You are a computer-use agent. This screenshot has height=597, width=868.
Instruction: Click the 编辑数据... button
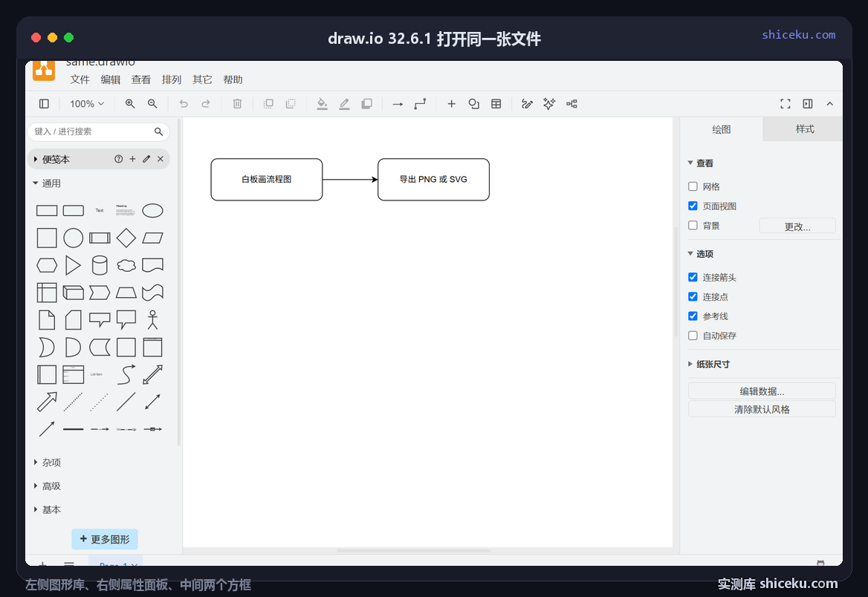coord(762,391)
